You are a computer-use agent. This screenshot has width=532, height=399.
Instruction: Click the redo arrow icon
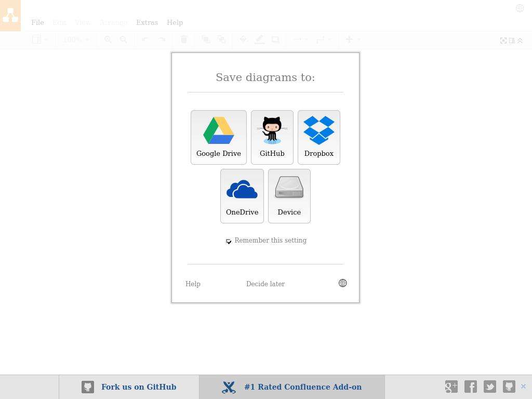(x=162, y=39)
